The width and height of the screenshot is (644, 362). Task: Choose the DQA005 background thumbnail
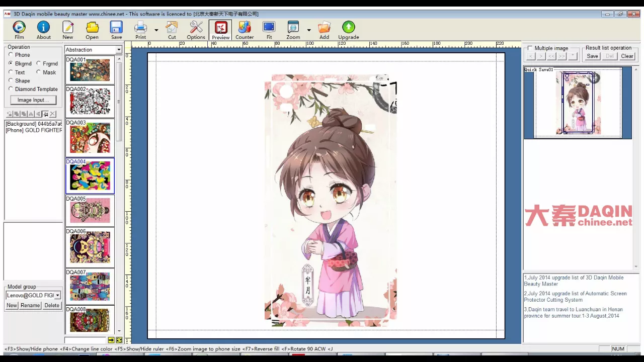(90, 210)
